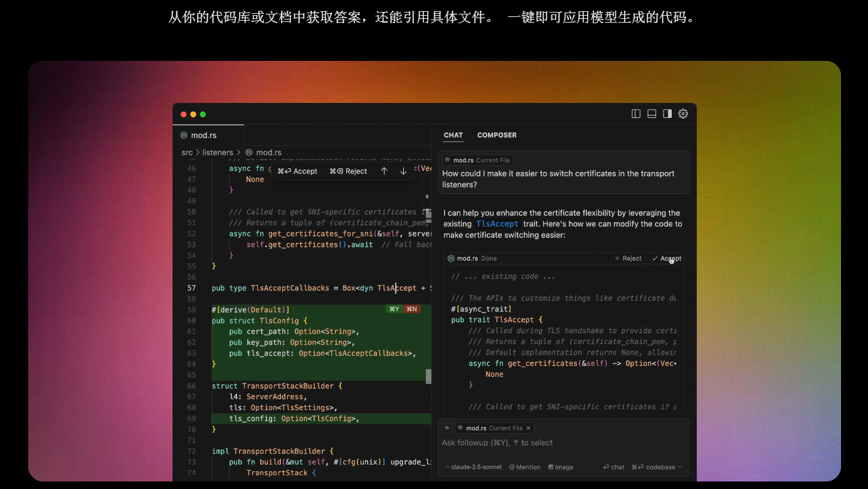Screen dimensions: 868x489
Task: Toggle the bottom panel layout icon
Action: (652, 114)
